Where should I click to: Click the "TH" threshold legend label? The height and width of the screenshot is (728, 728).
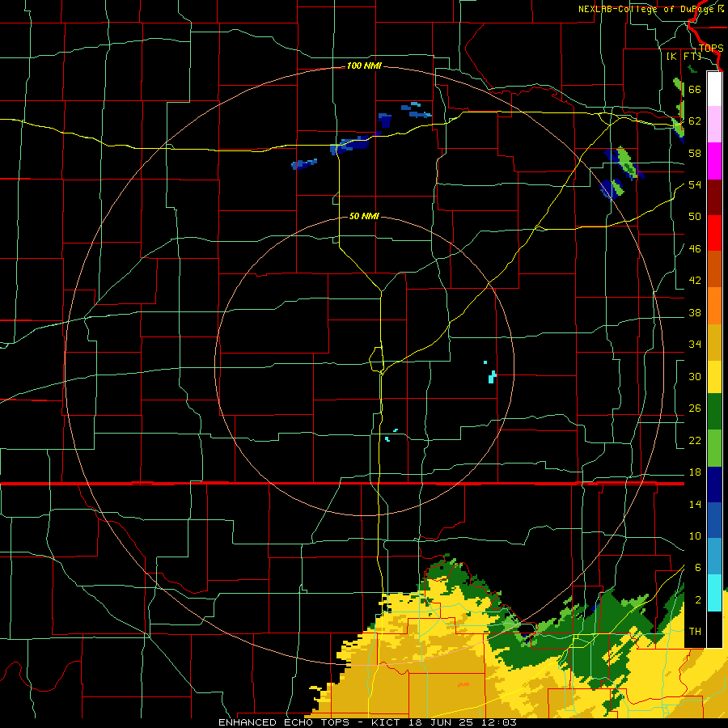695,632
